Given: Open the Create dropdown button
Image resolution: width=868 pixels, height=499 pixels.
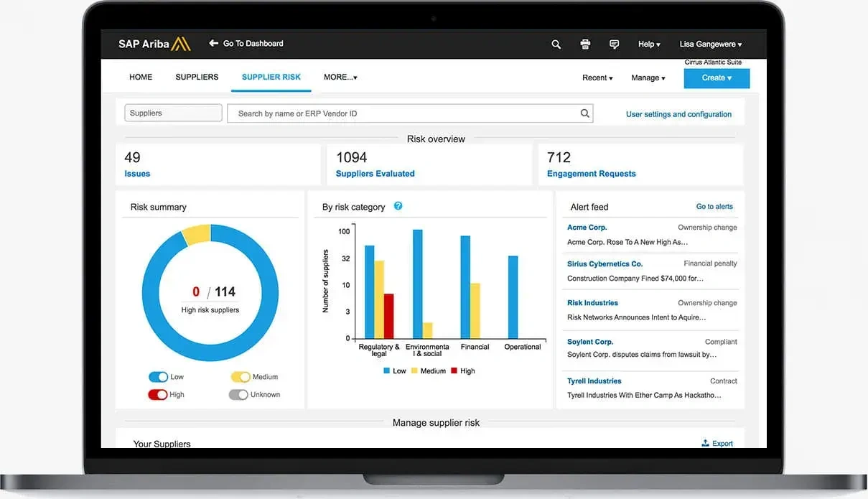Looking at the screenshot, I should [x=717, y=78].
